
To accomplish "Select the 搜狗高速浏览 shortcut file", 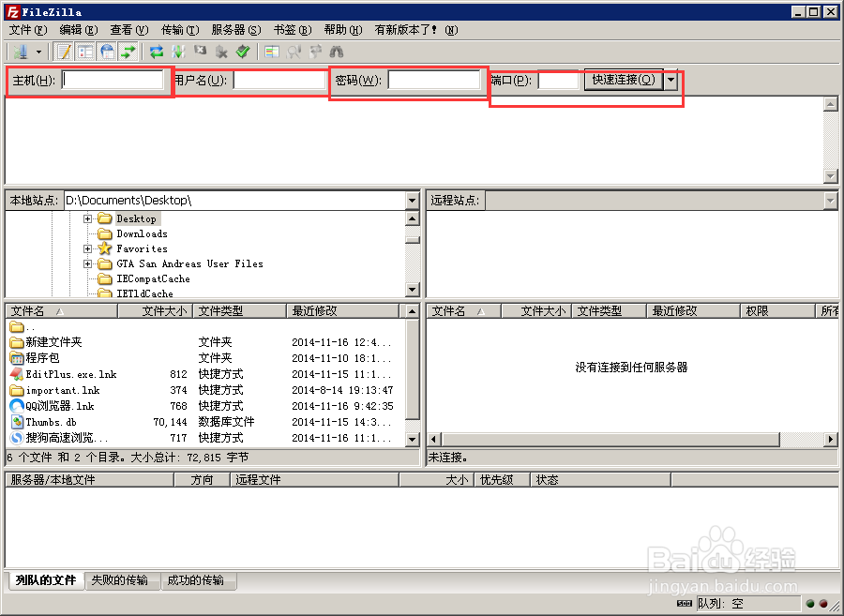I will 67,438.
